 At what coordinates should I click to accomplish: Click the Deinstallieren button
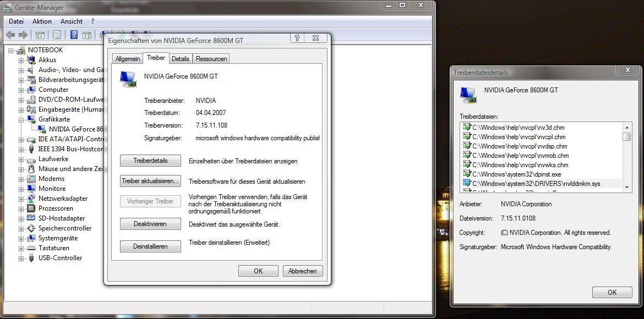(150, 246)
